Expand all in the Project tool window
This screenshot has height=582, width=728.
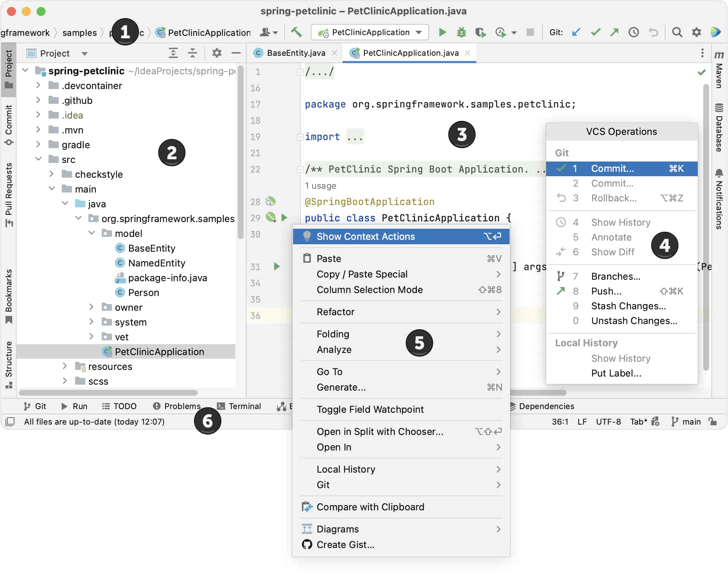(173, 53)
